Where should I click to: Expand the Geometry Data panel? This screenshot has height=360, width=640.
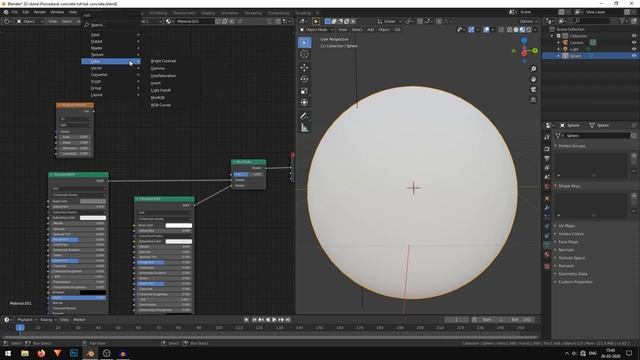click(572, 274)
